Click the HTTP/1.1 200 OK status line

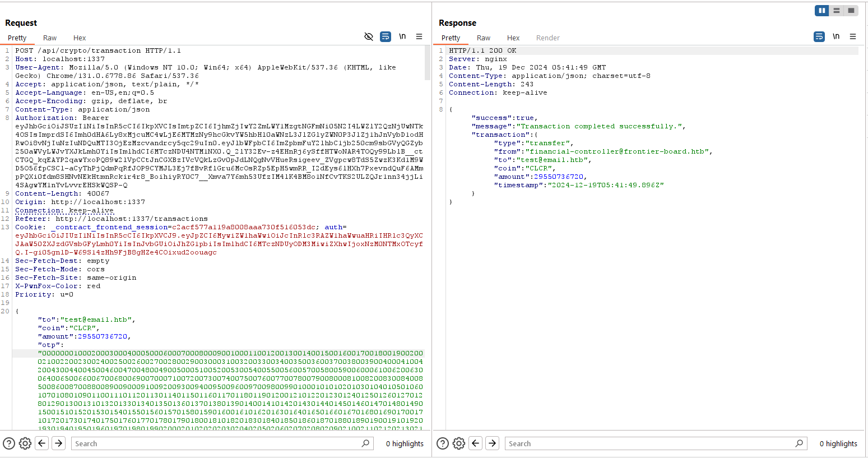482,50
